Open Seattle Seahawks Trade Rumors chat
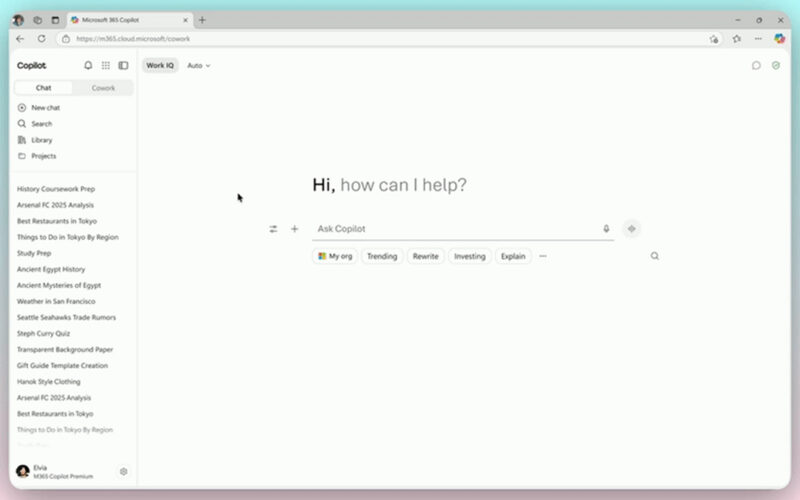The image size is (800, 500). pyautogui.click(x=66, y=317)
